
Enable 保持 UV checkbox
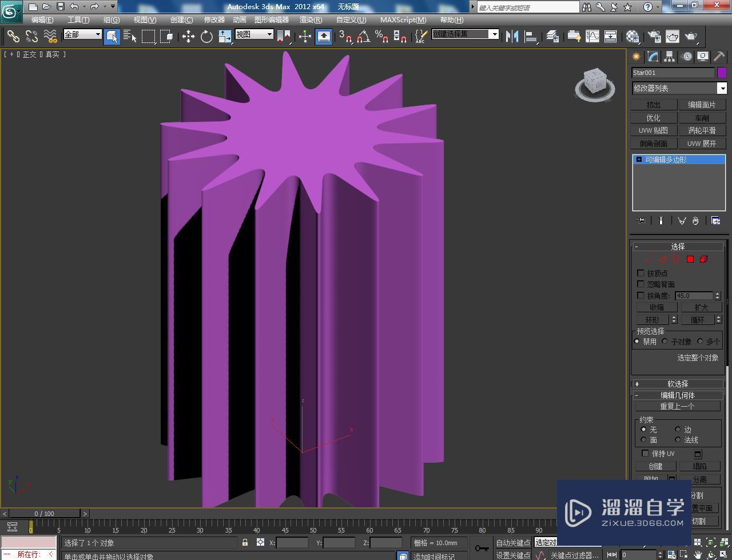click(x=645, y=454)
